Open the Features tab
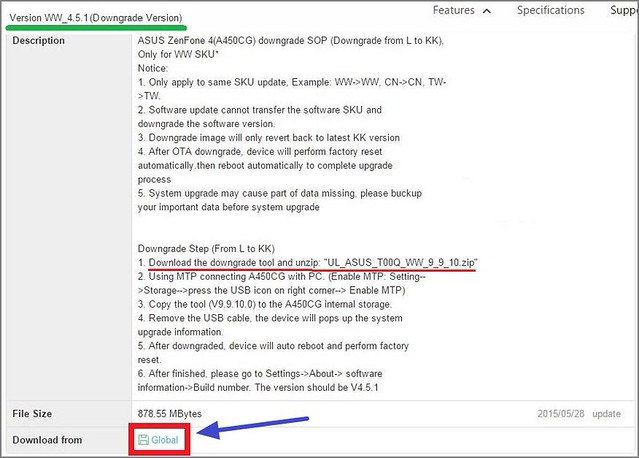The image size is (639, 458). click(x=454, y=10)
